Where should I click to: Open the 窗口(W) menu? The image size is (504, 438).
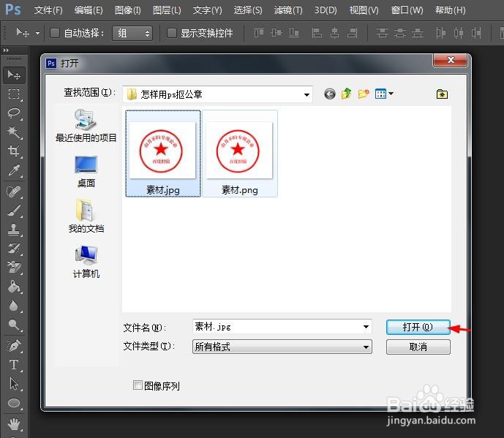click(x=407, y=10)
